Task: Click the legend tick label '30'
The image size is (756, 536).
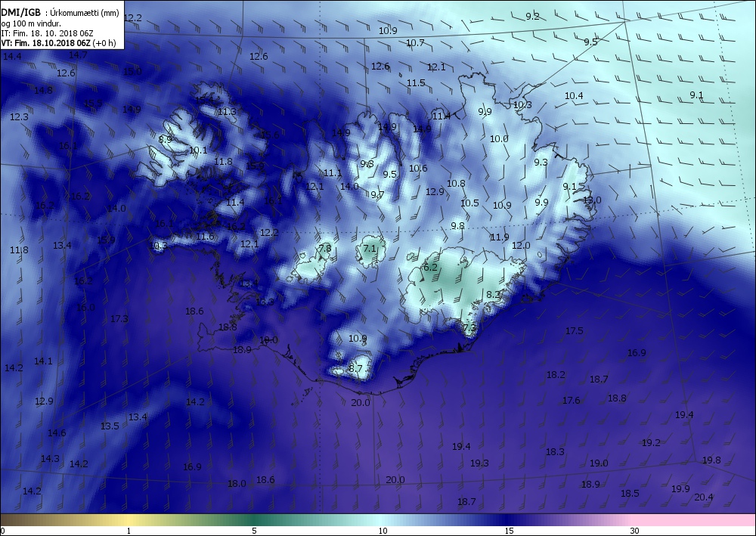Action: point(634,531)
